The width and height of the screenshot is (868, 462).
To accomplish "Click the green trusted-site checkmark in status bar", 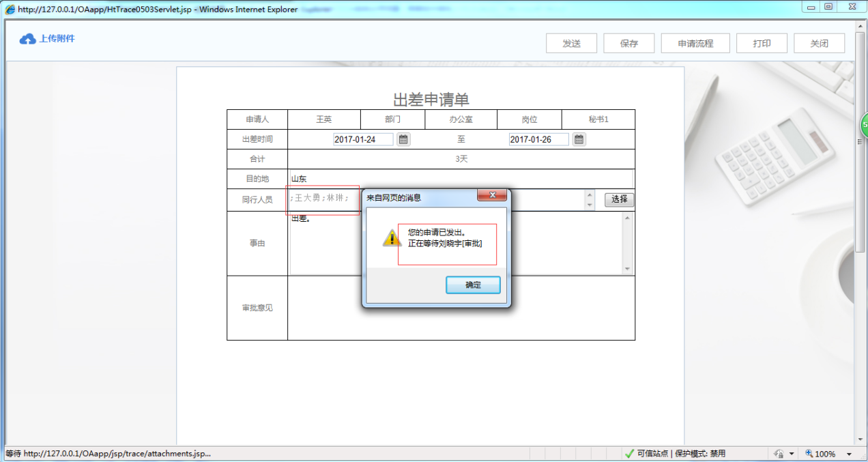I will click(629, 452).
